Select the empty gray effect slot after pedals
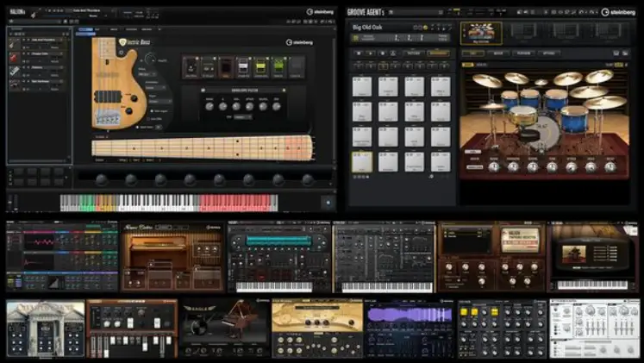 pyautogui.click(x=296, y=67)
